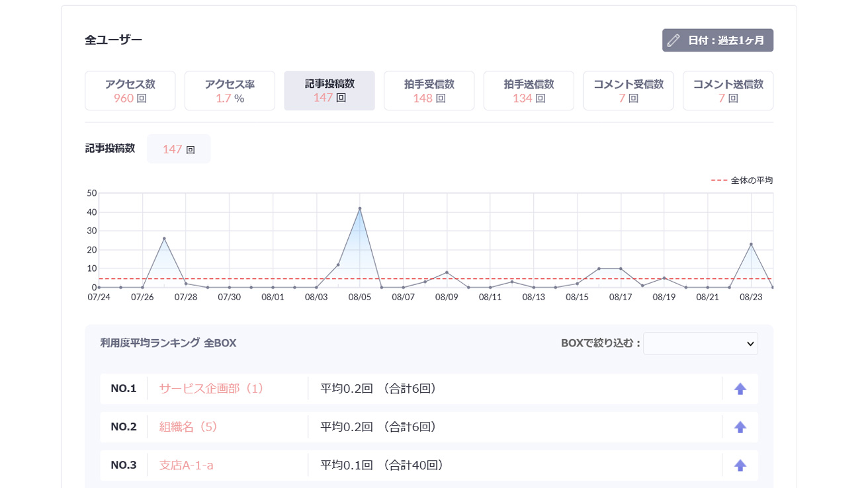Click the 07/27 peak point on chart
Viewport: 868px width, 488px height.
(x=164, y=239)
